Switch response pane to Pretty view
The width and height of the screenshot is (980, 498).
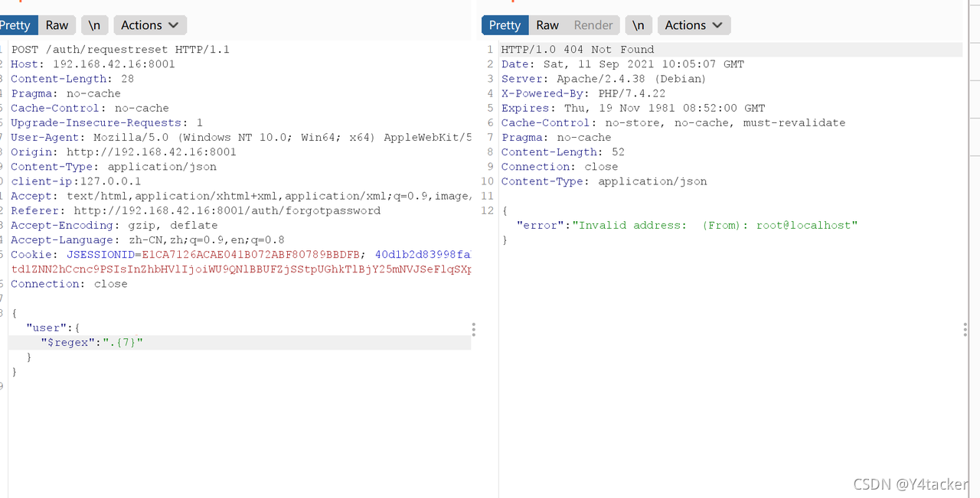[x=505, y=25]
